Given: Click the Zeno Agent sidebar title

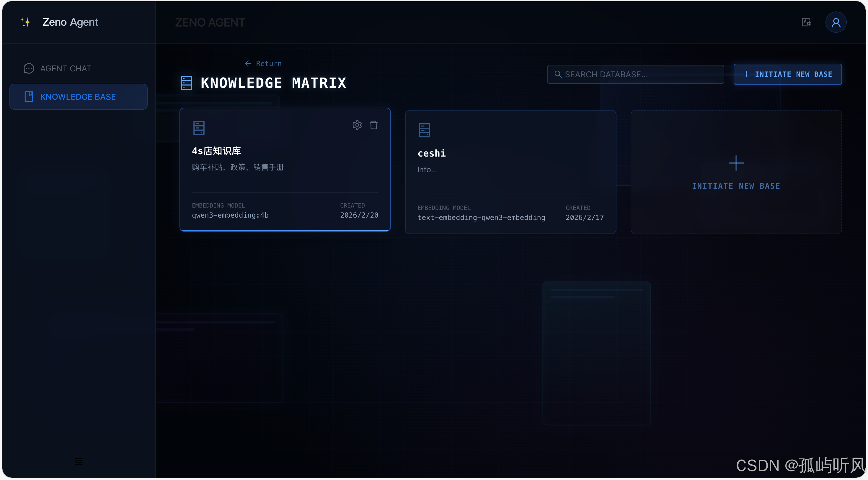Looking at the screenshot, I should [x=70, y=22].
